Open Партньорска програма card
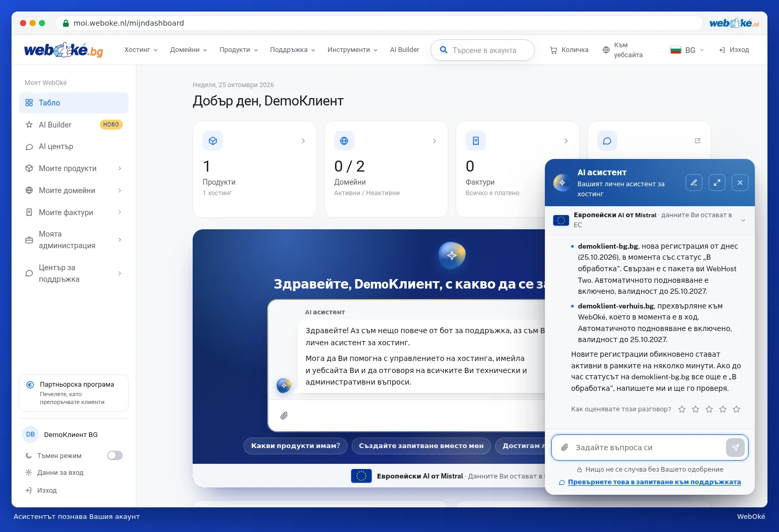The image size is (779, 532). tap(73, 393)
